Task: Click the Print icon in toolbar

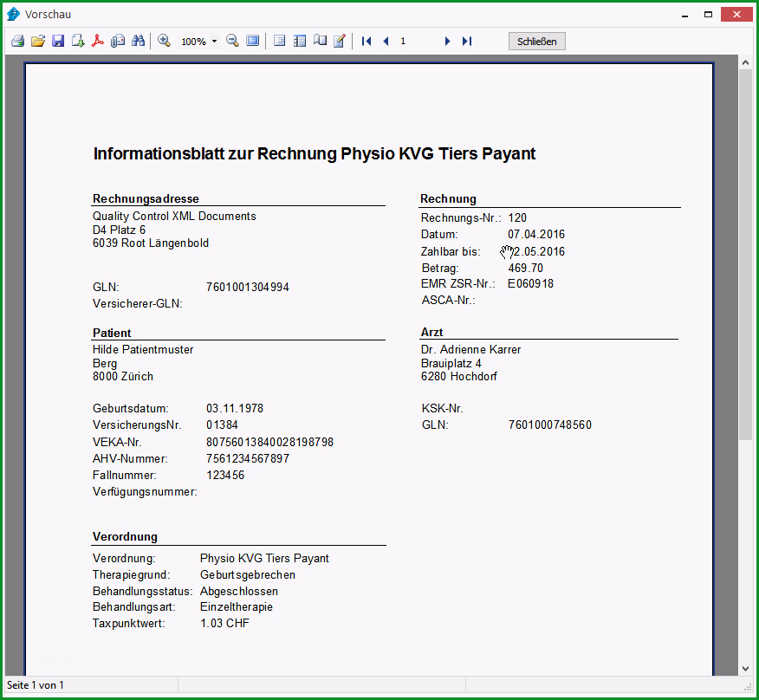Action: tap(18, 41)
